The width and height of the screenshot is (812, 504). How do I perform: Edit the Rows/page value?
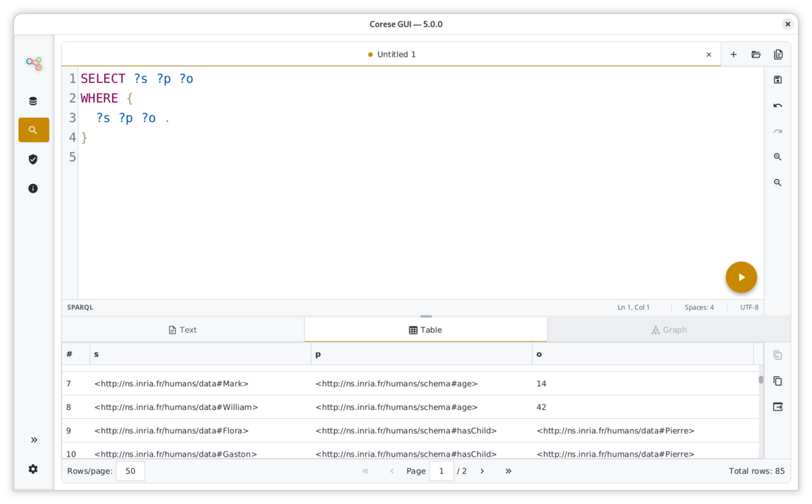[x=130, y=471]
